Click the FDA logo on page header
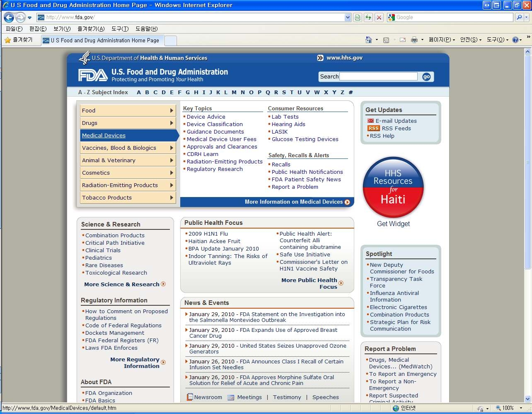The height and width of the screenshot is (414, 532). (x=93, y=75)
